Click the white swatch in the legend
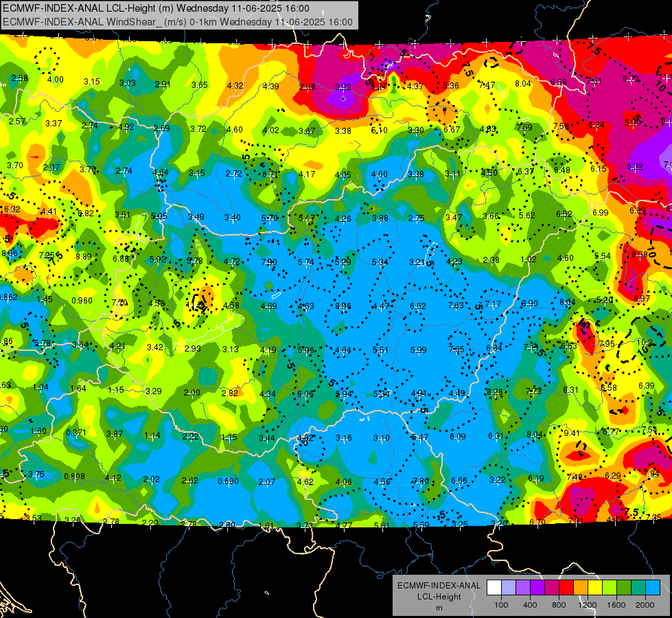Image resolution: width=672 pixels, height=618 pixels. click(x=494, y=588)
